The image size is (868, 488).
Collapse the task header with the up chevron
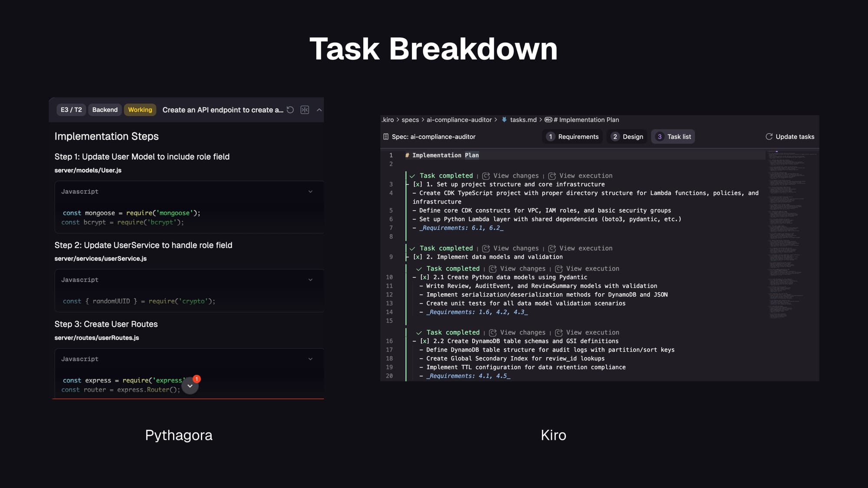click(x=319, y=110)
